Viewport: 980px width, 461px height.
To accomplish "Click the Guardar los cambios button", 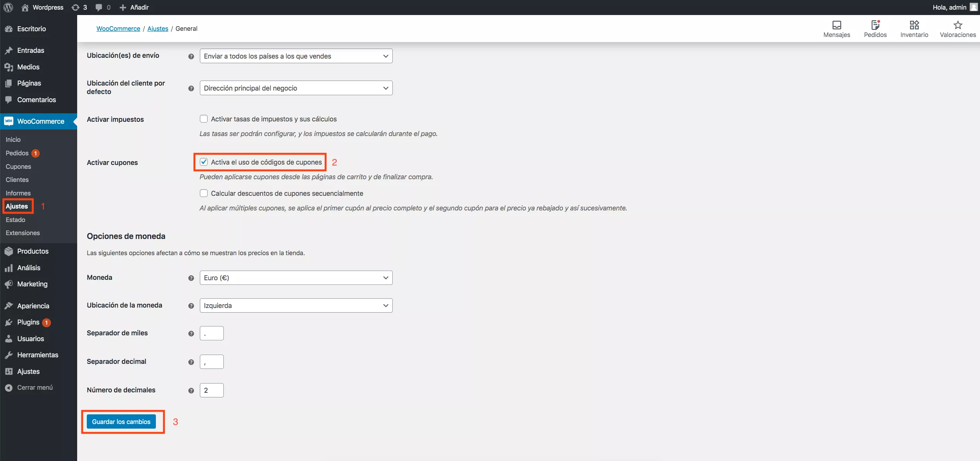I will (121, 421).
